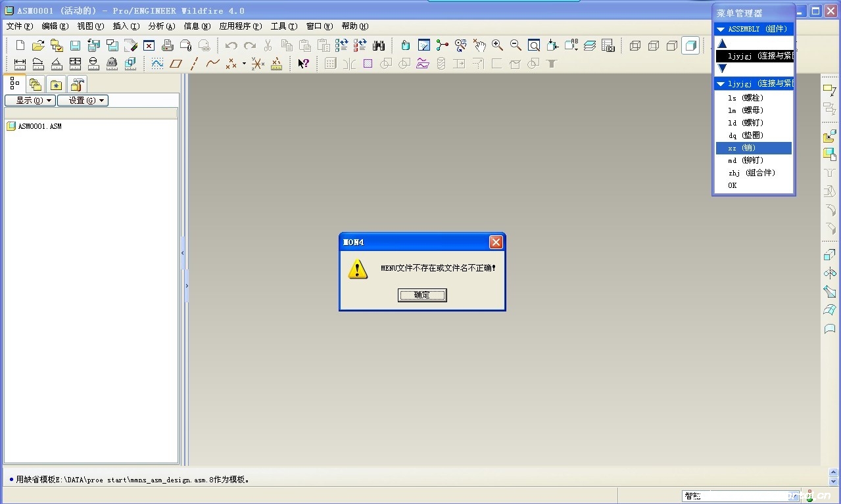Click the datum curve tool icon

point(212,64)
